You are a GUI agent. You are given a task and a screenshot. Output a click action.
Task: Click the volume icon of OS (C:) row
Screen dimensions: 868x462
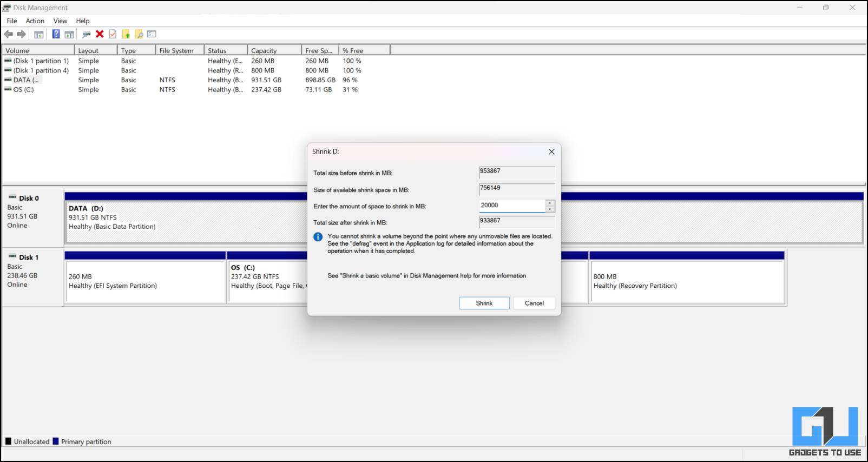click(8, 89)
